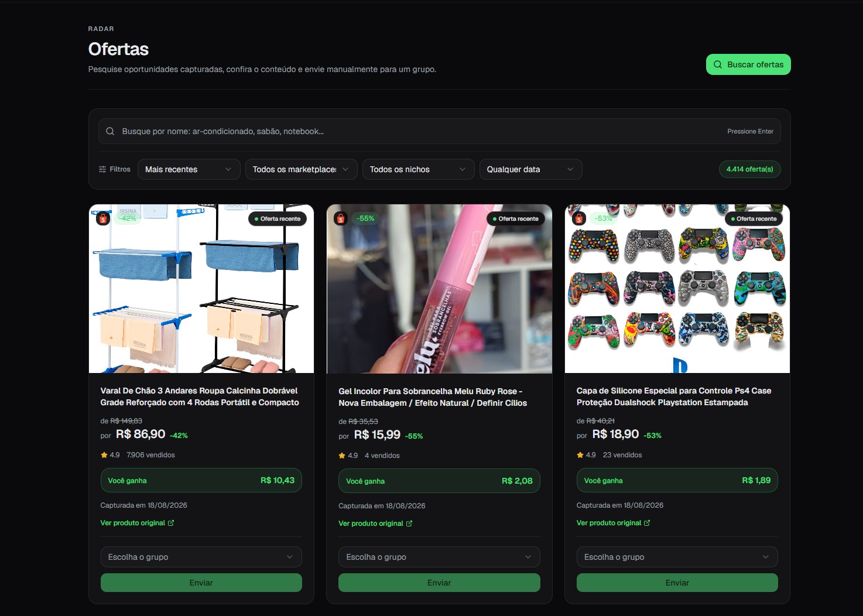Open the Mais recentes sort dropdown
Image resolution: width=863 pixels, height=616 pixels.
pyautogui.click(x=189, y=169)
